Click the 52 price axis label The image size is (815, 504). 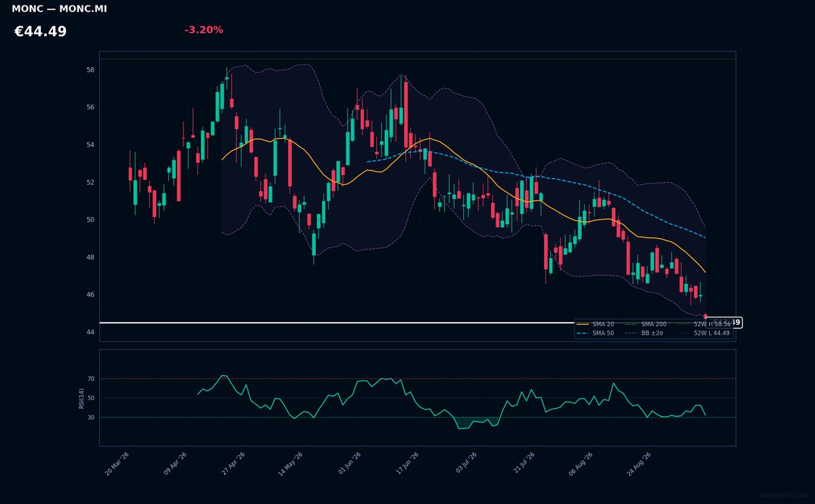click(x=90, y=183)
